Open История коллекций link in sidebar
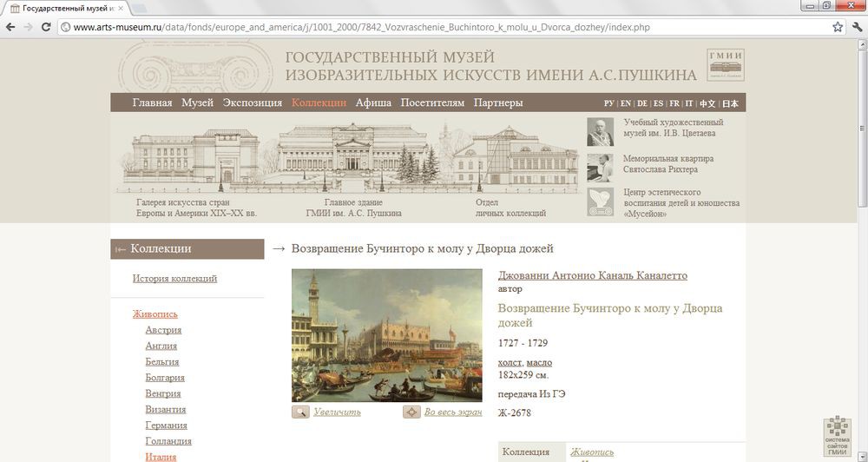Viewport: 868px width, 462px height. (174, 279)
